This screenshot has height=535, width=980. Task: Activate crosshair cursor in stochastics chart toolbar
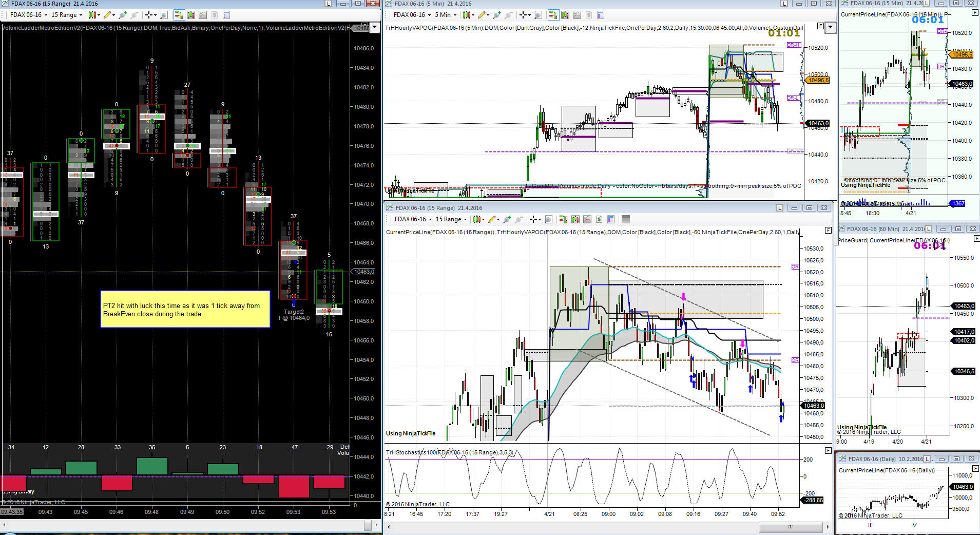point(534,219)
